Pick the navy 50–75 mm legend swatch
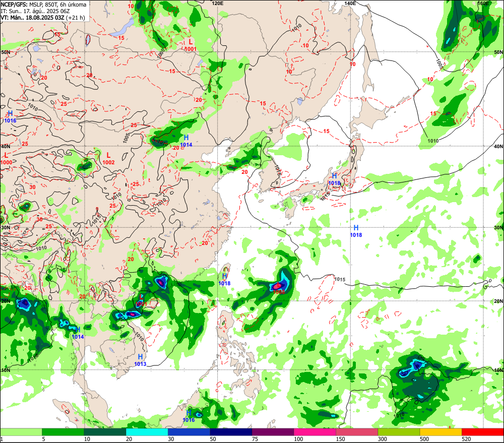The width and height of the screenshot is (504, 443). point(231,432)
